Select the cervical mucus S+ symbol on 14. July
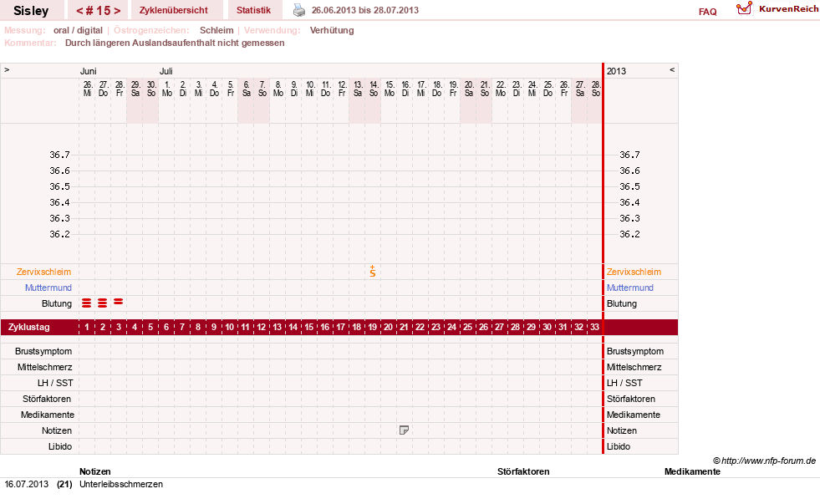Viewport: 820px width, 504px height. pyautogui.click(x=372, y=271)
